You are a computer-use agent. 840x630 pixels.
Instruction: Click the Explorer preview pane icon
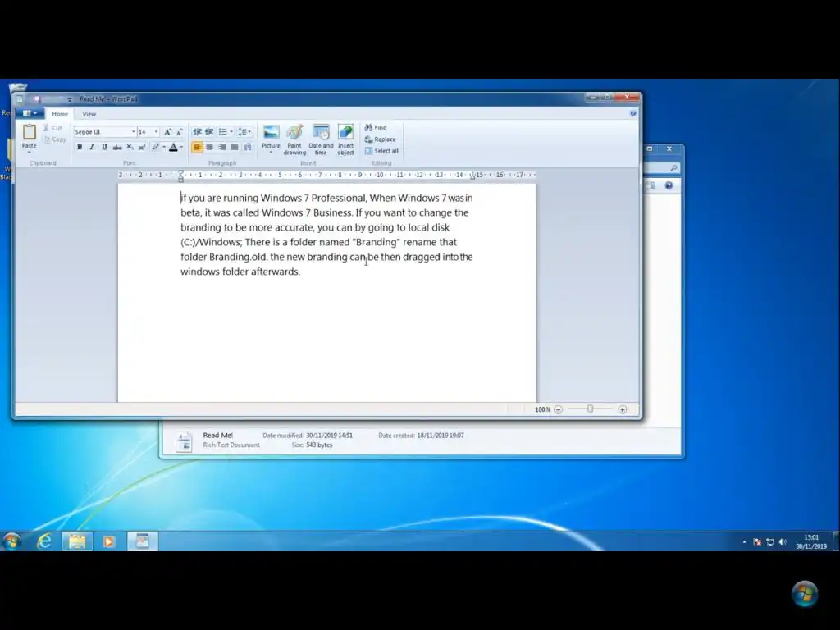pyautogui.click(x=651, y=186)
